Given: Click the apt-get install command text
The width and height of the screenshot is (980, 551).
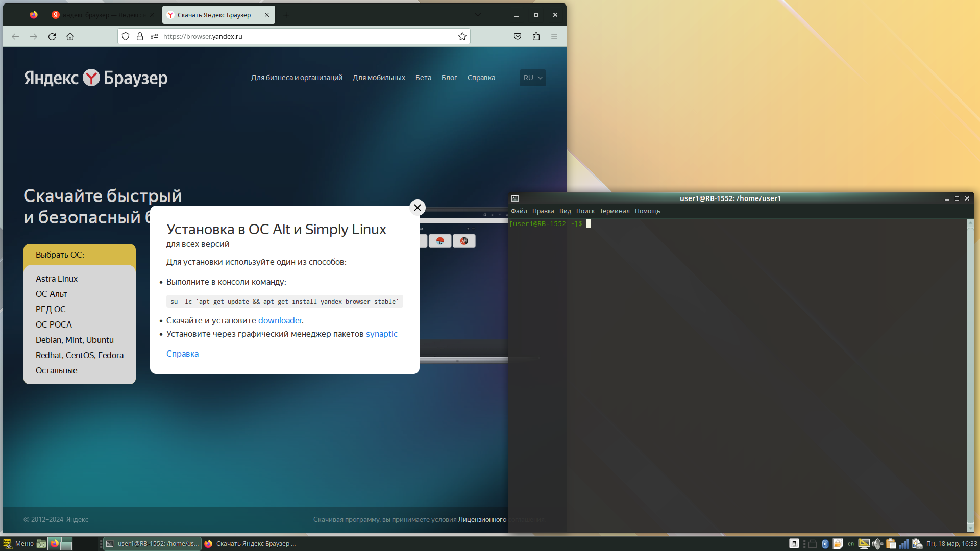Looking at the screenshot, I should [x=285, y=302].
